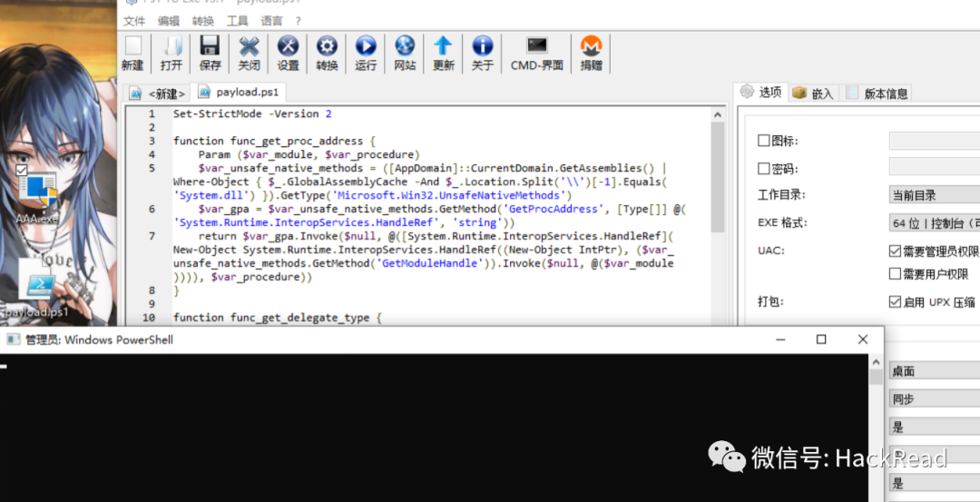Image resolution: width=980 pixels, height=502 pixels.
Task: Click the 保存 (Save) floppy disk icon
Action: click(x=210, y=54)
